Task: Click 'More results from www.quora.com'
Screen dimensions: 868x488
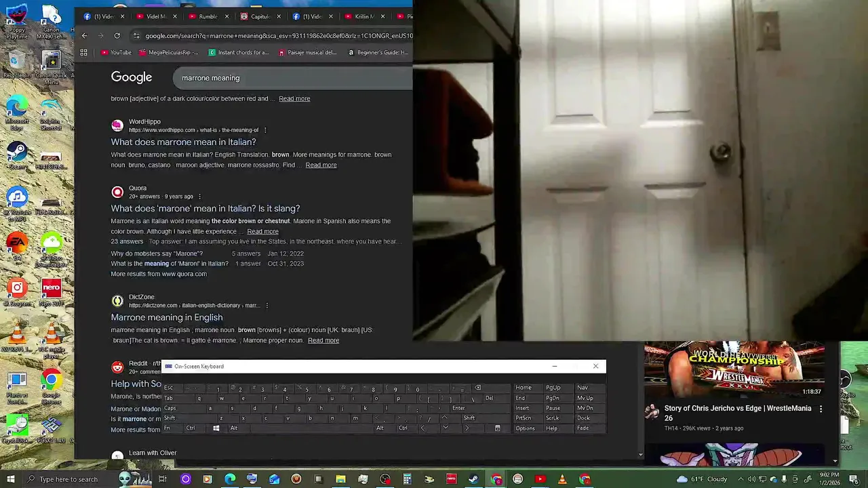Action: (159, 274)
